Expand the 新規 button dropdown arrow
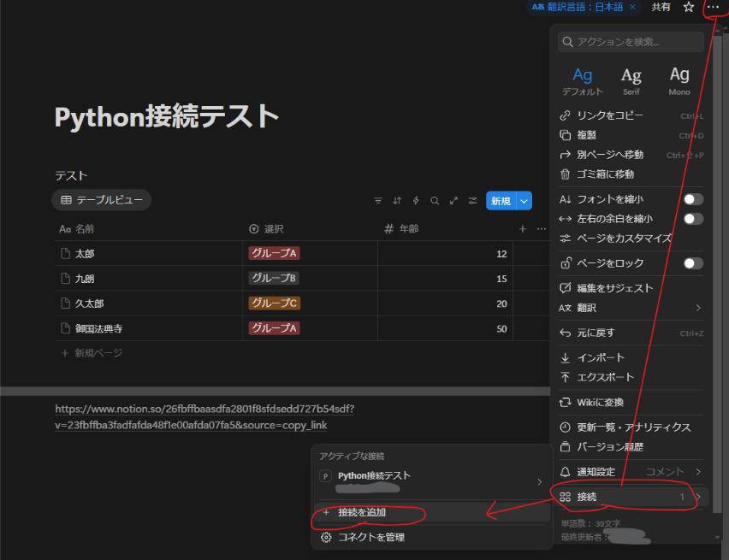 tap(525, 201)
